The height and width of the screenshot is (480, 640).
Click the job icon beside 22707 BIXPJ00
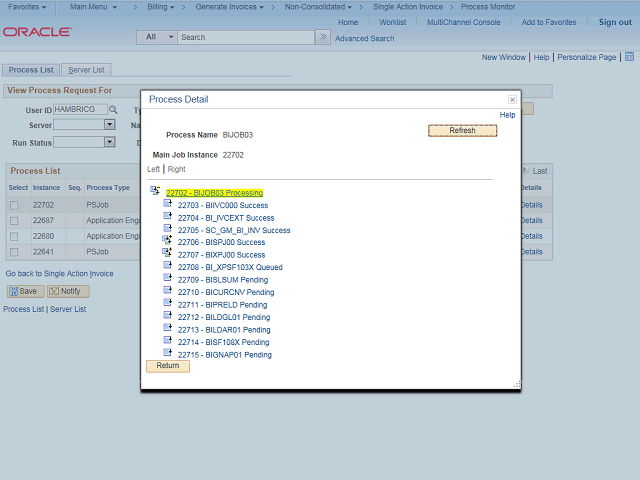pos(168,254)
